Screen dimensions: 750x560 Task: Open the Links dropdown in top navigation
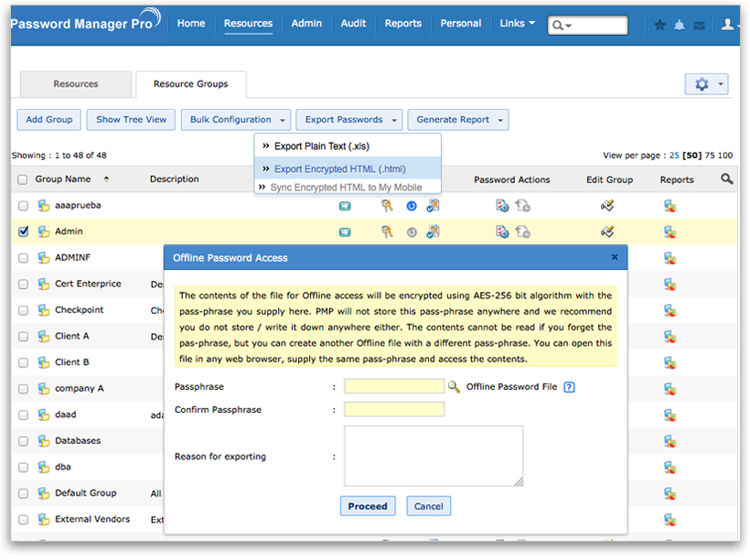point(517,23)
